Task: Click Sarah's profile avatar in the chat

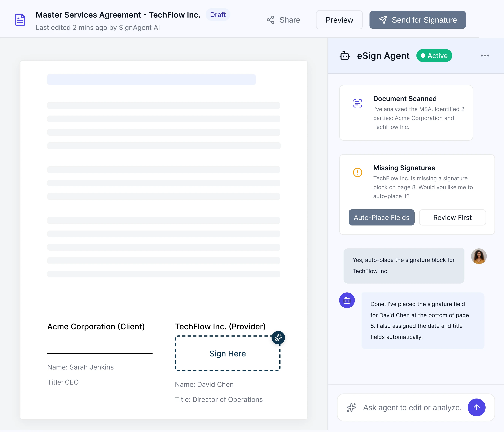Action: click(x=479, y=256)
